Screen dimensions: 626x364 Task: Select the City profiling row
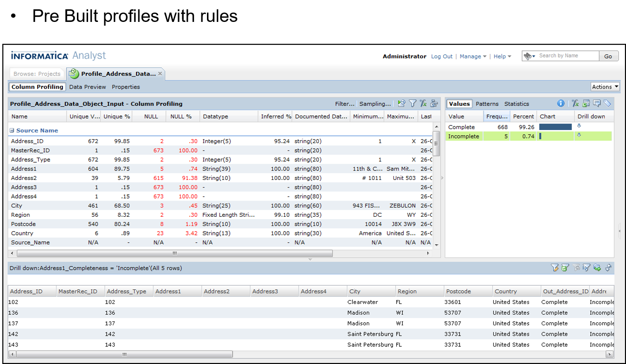[220, 206]
